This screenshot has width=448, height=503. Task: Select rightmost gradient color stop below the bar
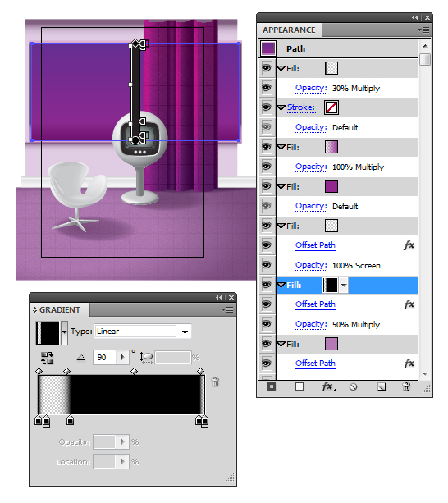pos(204,422)
